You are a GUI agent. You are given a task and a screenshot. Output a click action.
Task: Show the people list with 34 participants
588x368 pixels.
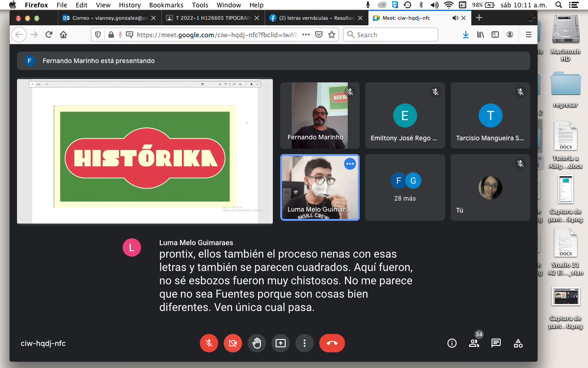coord(474,343)
